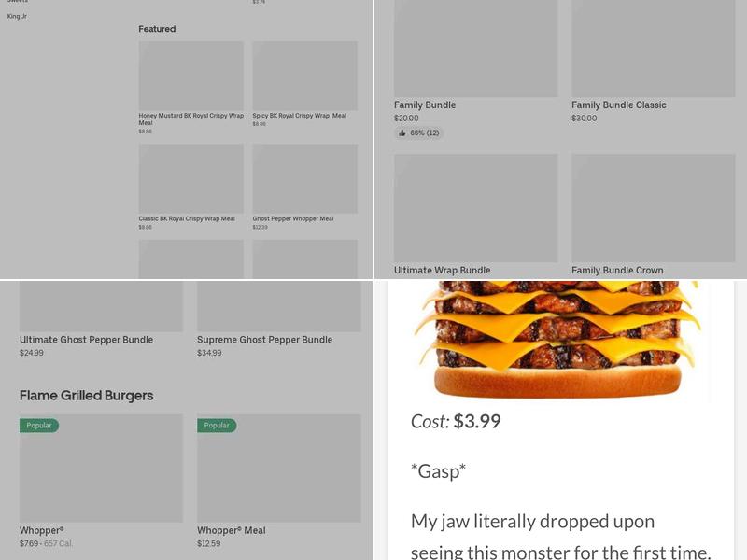Open the Whopper® item showing 657 Cal
This screenshot has height=560, width=747.
click(41, 530)
